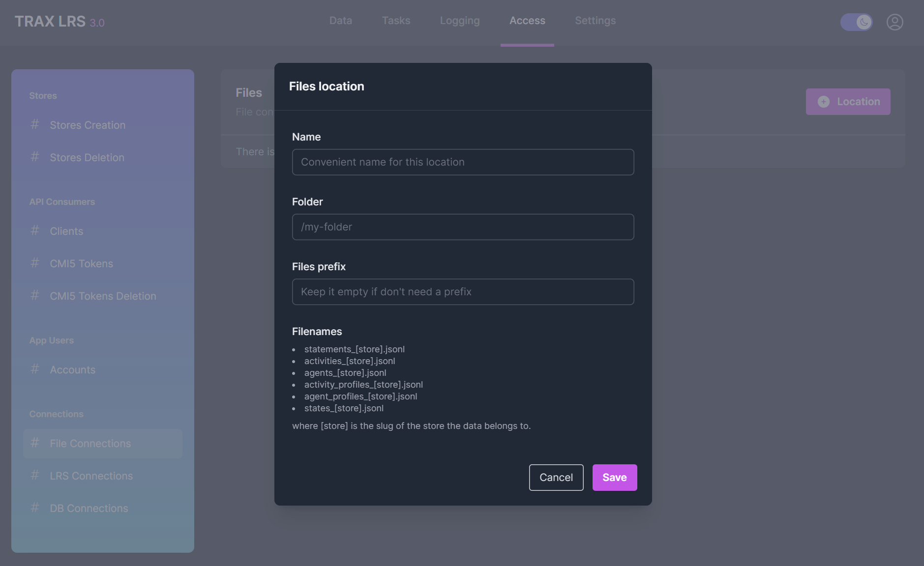Click the user account profile icon
This screenshot has width=924, height=566.
[x=894, y=22]
